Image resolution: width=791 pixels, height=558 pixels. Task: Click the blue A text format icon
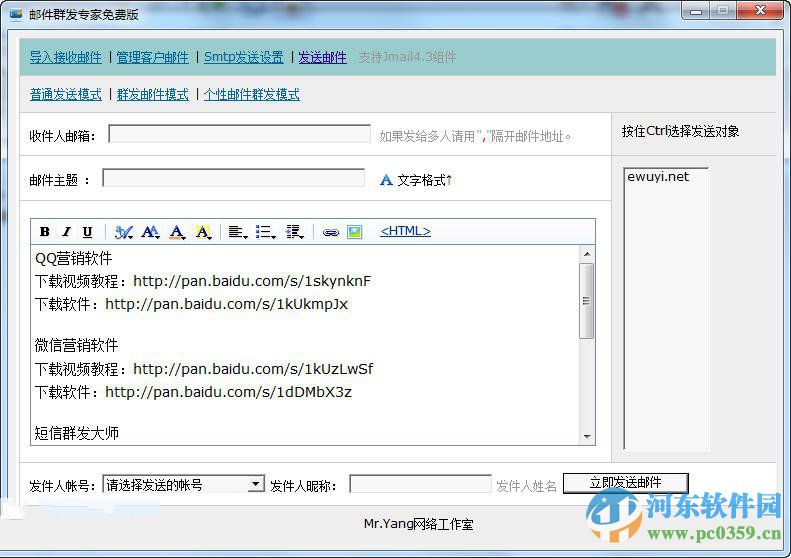(386, 180)
